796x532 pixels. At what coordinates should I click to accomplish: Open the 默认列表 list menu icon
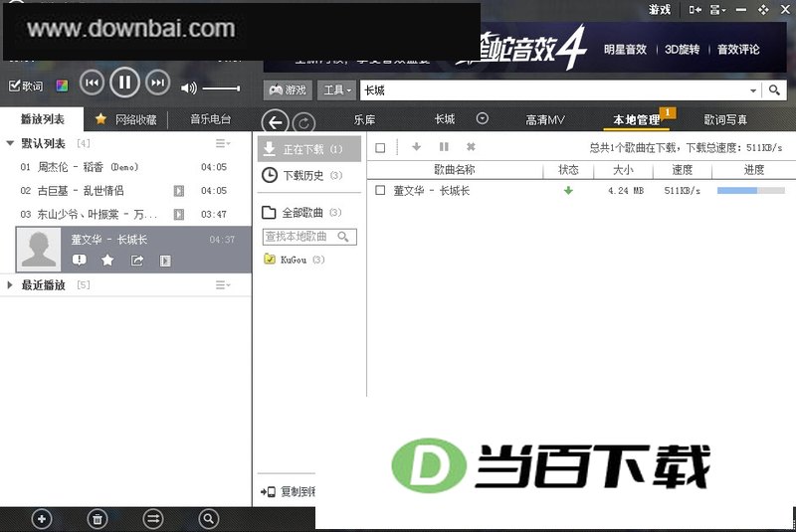click(222, 143)
